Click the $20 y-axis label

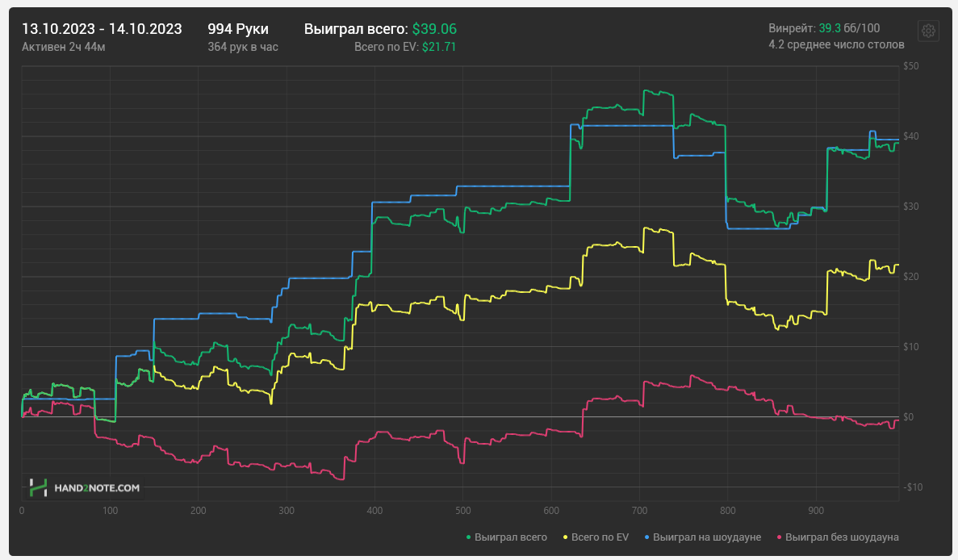(x=910, y=277)
